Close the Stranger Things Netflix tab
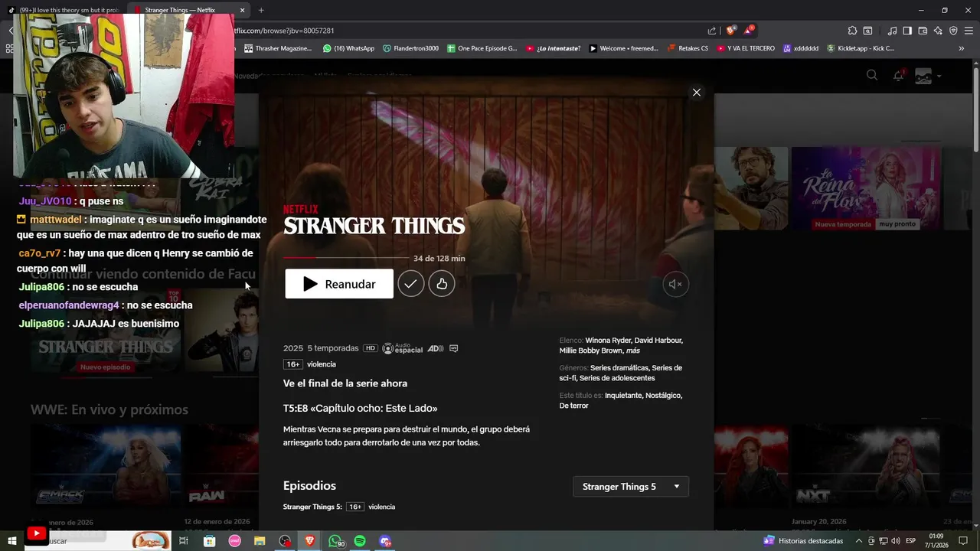 click(242, 10)
